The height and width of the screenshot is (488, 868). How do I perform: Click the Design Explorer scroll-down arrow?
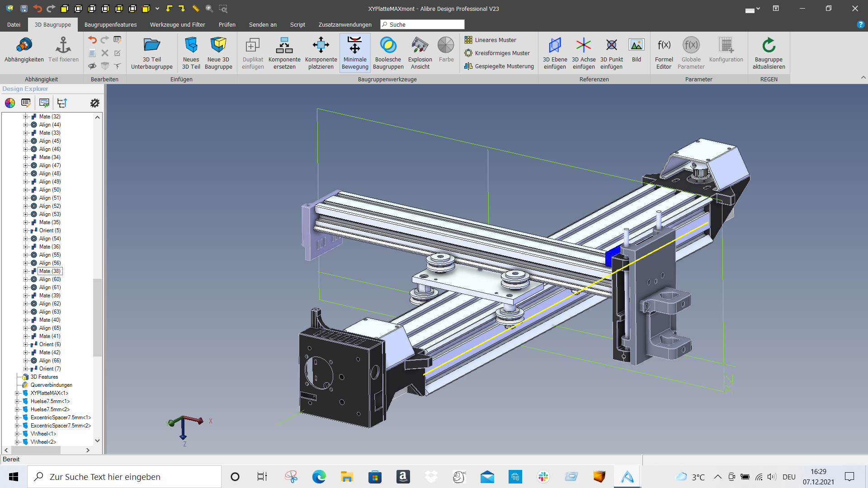point(97,441)
